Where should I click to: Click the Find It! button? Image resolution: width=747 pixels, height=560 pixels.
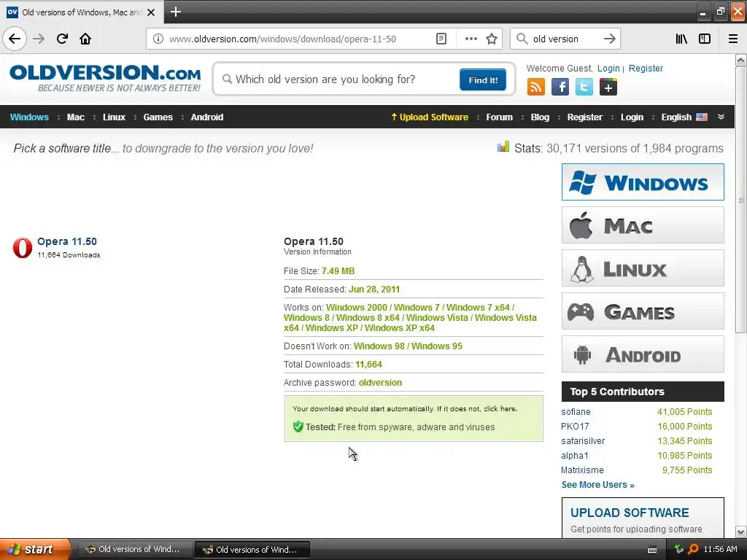[483, 79]
